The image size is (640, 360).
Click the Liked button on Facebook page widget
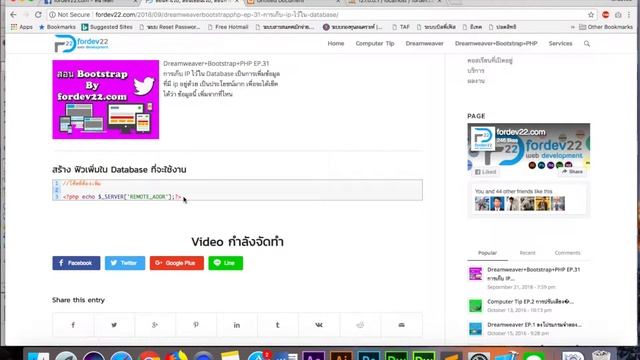pos(486,172)
